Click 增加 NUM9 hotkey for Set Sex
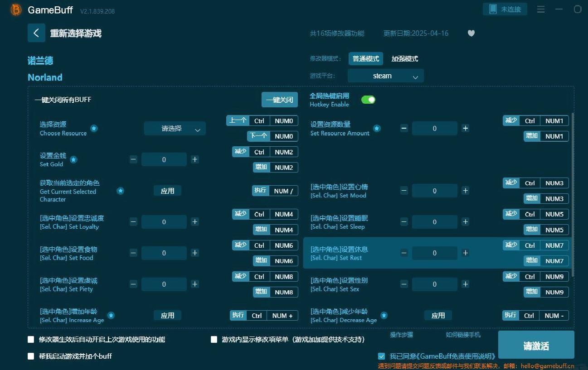Image resolution: width=588 pixels, height=370 pixels. pyautogui.click(x=546, y=292)
